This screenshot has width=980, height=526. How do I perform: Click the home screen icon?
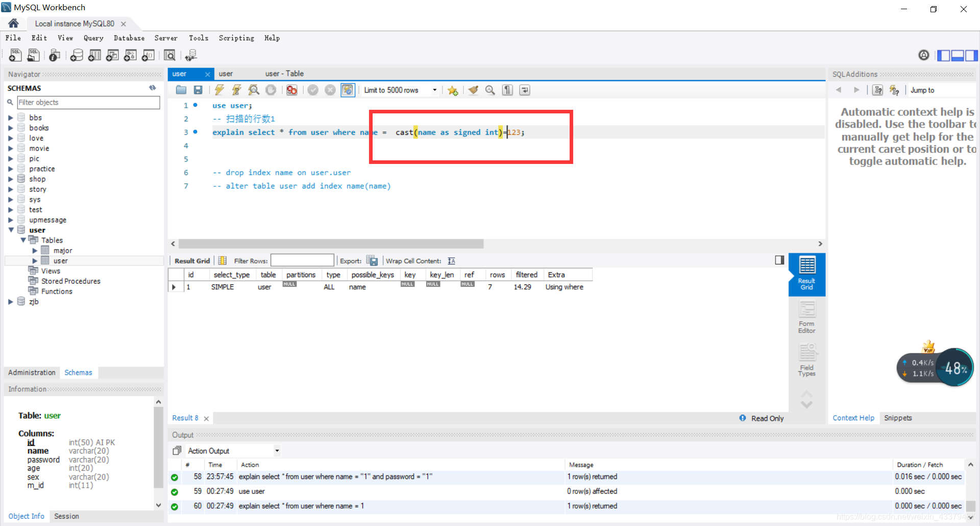tap(13, 23)
